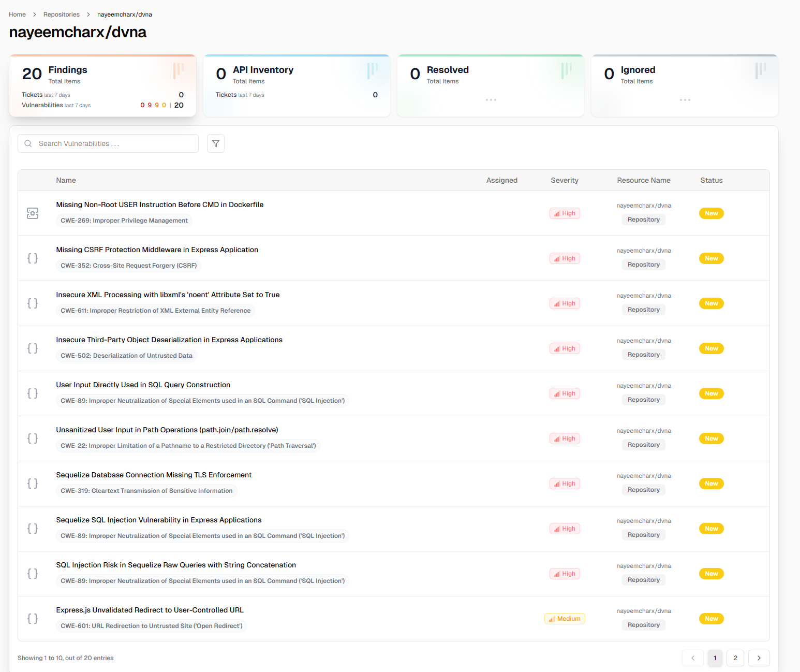The image size is (800, 672).
Task: Click the next-page chevron in pagination
Action: coord(759,658)
